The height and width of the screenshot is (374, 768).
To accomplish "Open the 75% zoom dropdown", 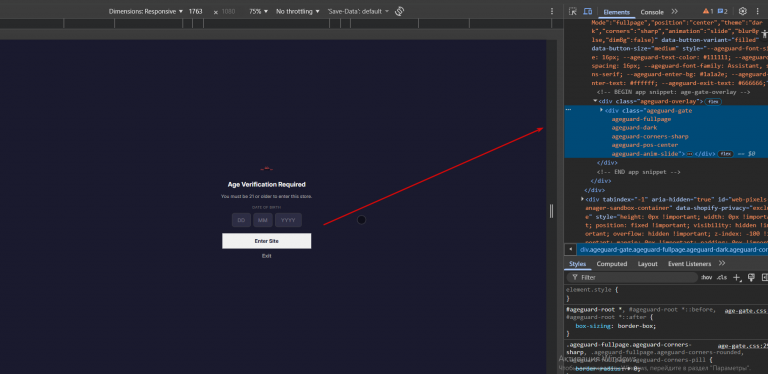I will [x=258, y=11].
